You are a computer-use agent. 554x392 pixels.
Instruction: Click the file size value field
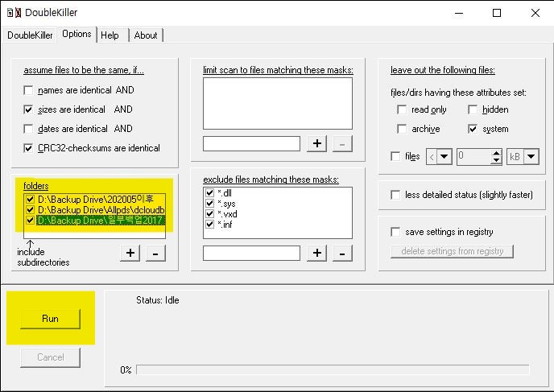(473, 156)
